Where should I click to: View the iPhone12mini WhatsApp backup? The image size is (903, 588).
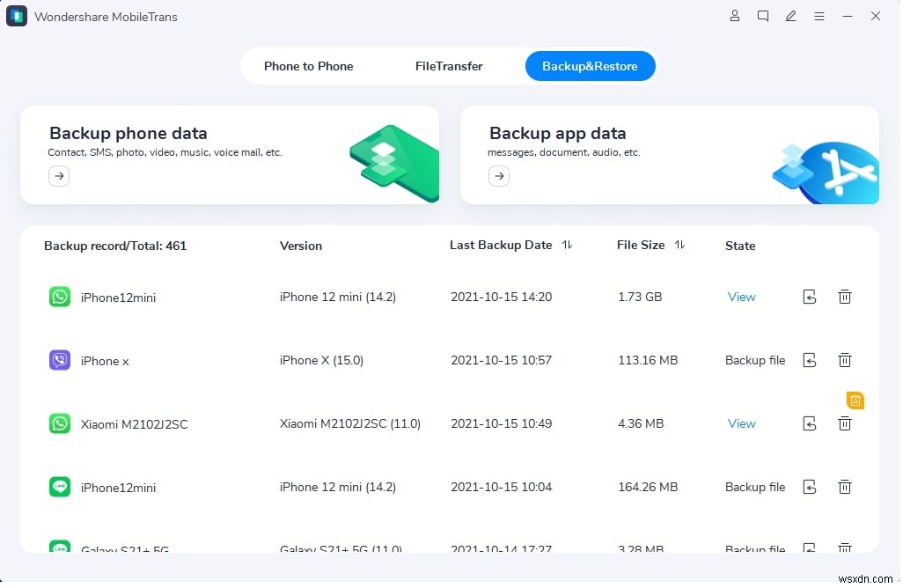[741, 297]
